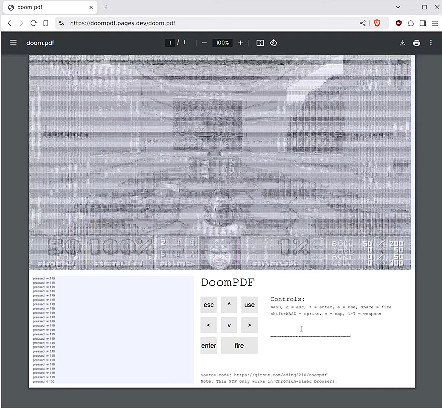Open the red extension icon
The width and height of the screenshot is (442, 408).
click(x=399, y=23)
